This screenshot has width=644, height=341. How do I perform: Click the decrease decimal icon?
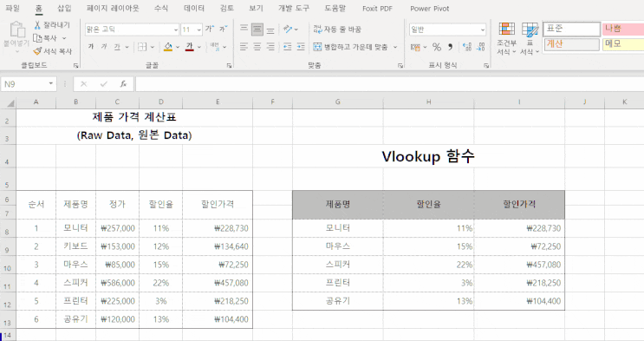coord(481,47)
